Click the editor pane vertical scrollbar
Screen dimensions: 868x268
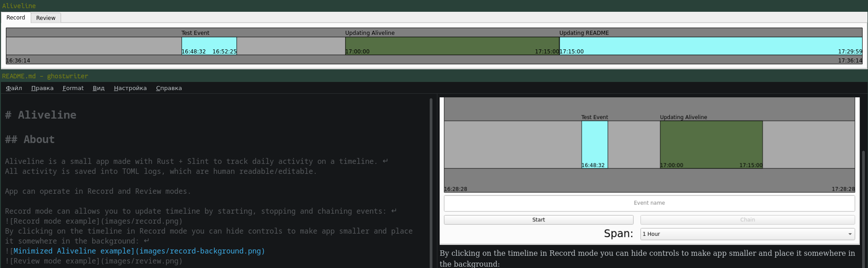431,181
